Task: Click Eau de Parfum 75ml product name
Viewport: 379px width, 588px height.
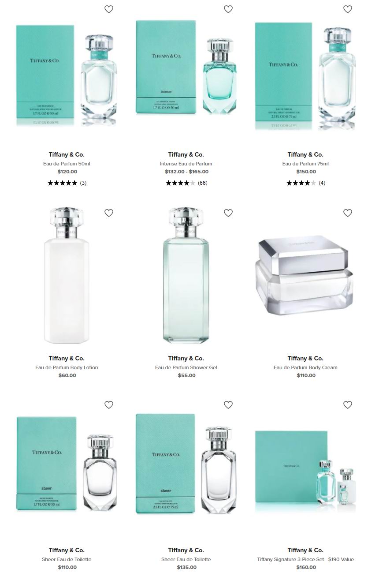Action: tap(305, 164)
